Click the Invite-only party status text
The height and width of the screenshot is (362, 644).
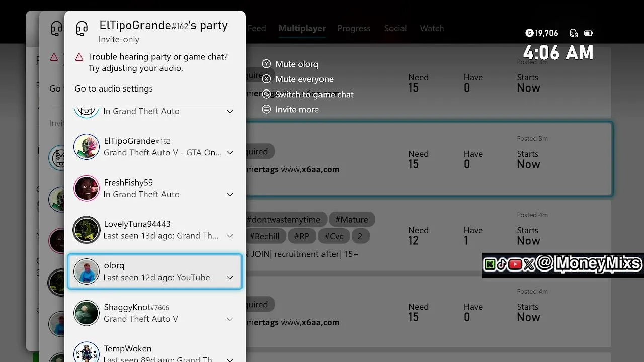(x=119, y=39)
